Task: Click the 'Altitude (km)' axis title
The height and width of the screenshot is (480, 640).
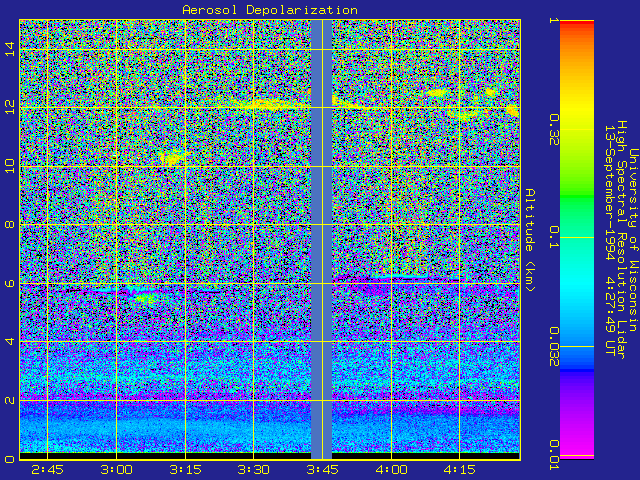Action: point(529,240)
